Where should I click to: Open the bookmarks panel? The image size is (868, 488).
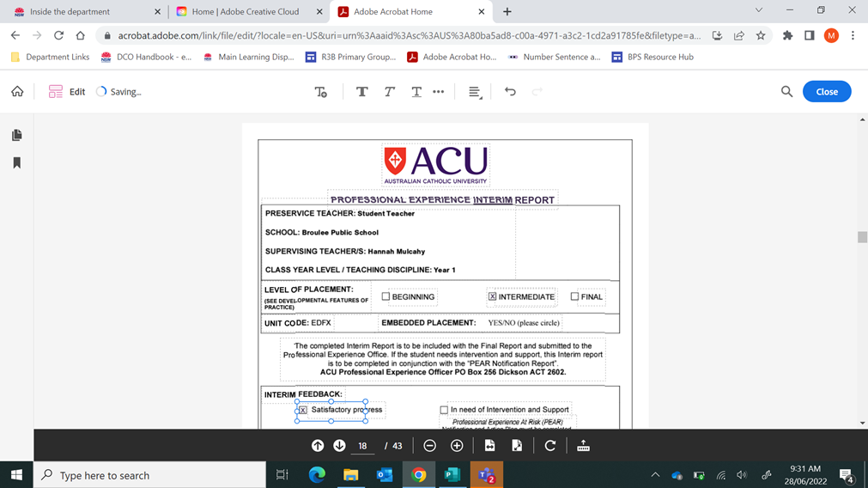16,163
